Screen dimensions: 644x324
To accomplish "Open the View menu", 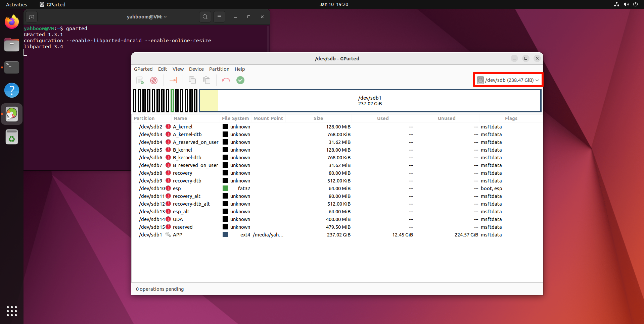I will [x=178, y=69].
